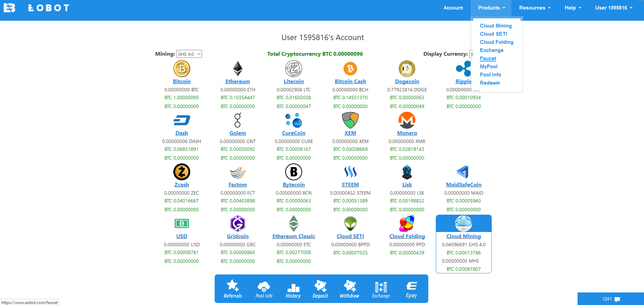Click the Golem icon
This screenshot has height=305, width=644.
click(238, 120)
